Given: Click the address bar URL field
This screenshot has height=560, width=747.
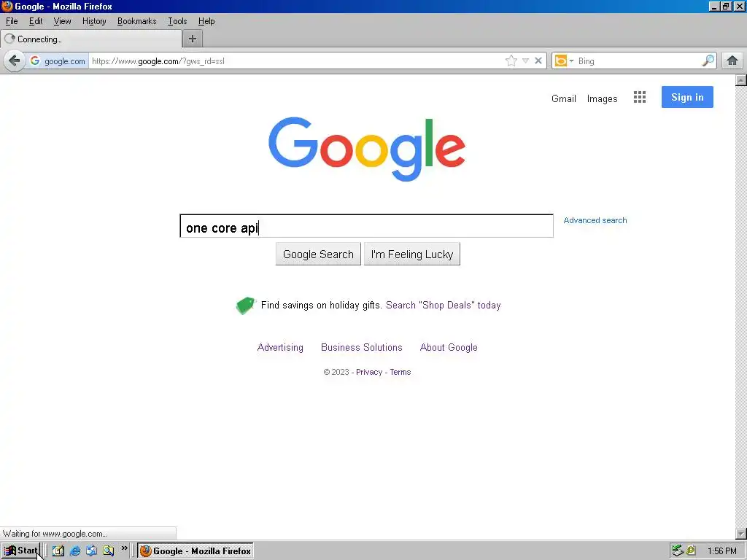Looking at the screenshot, I should click(295, 61).
